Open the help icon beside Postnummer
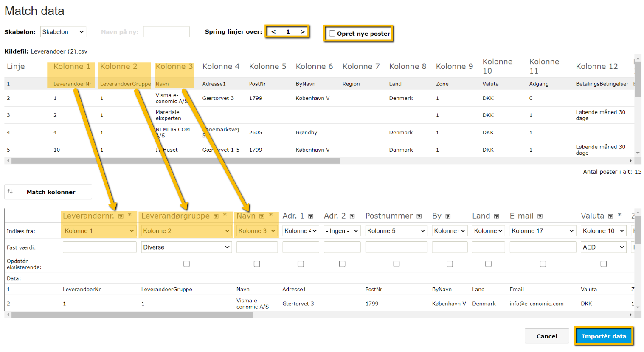This screenshot has width=644, height=352. pyautogui.click(x=419, y=216)
